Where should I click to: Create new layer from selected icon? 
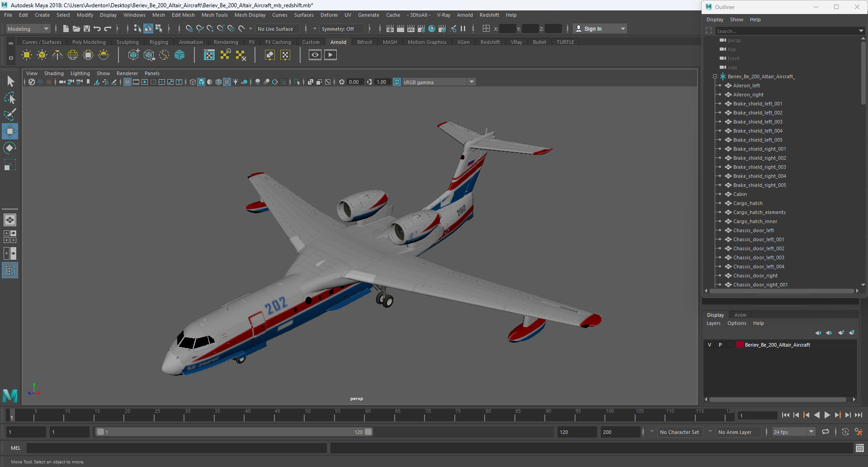tap(852, 333)
